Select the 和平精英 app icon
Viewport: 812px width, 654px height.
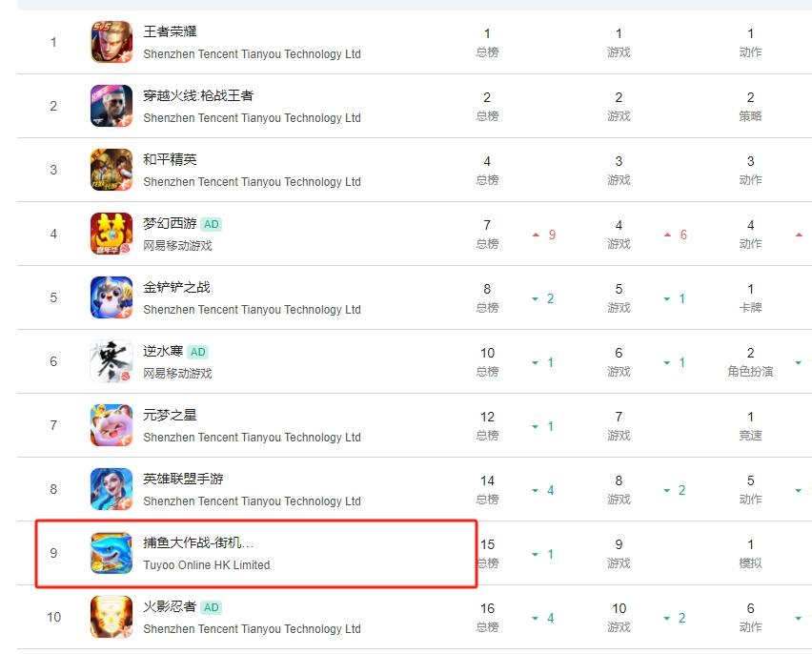[x=112, y=170]
